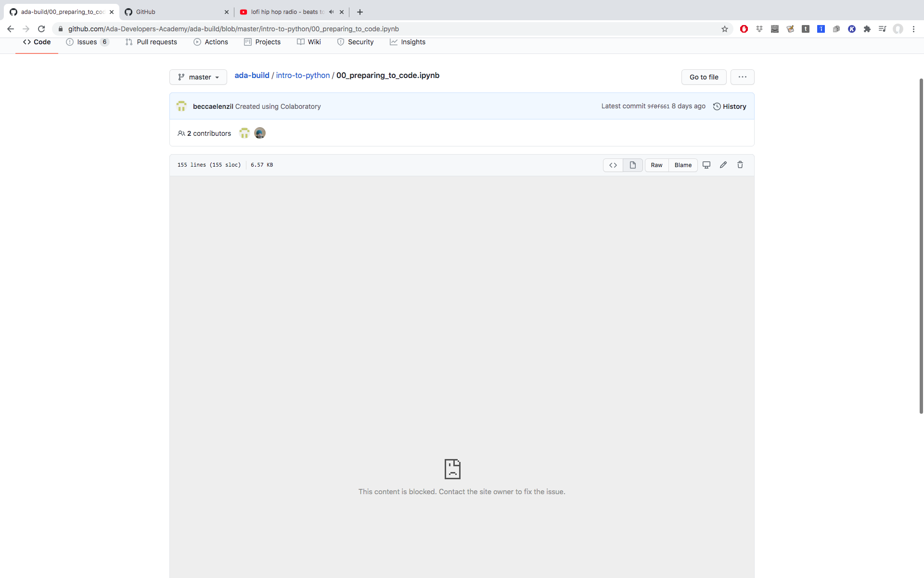Open Chrome's three-dot browser menu
Image resolution: width=924 pixels, height=578 pixels.
[x=914, y=29]
